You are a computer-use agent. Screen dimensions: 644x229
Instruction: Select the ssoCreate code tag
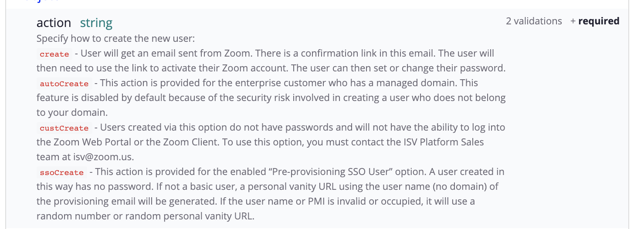[61, 172]
